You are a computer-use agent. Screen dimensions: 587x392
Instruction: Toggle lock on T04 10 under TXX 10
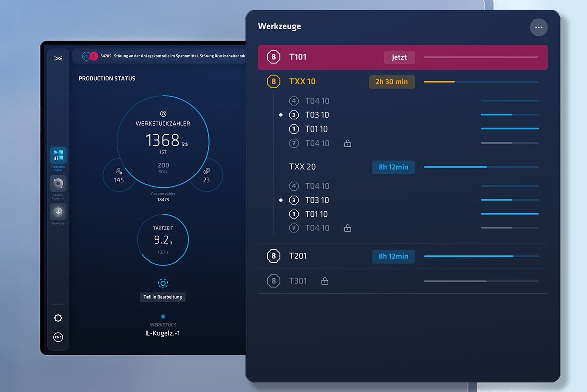[348, 143]
